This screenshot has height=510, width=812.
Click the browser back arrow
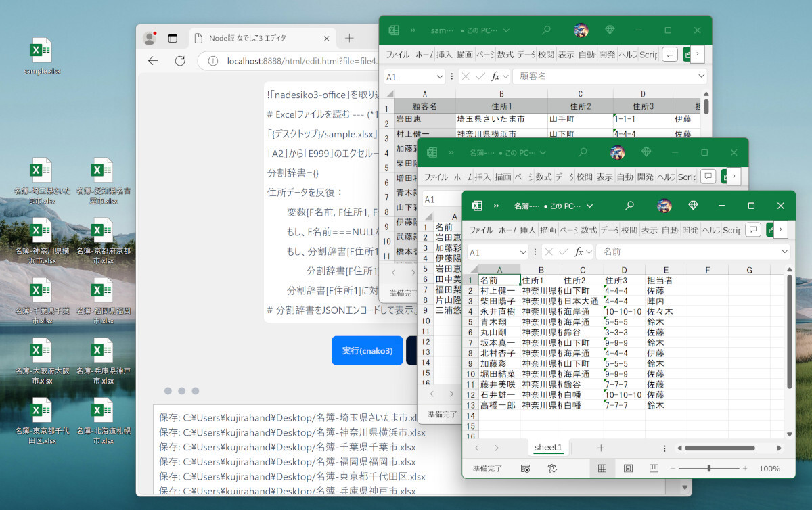coord(153,61)
